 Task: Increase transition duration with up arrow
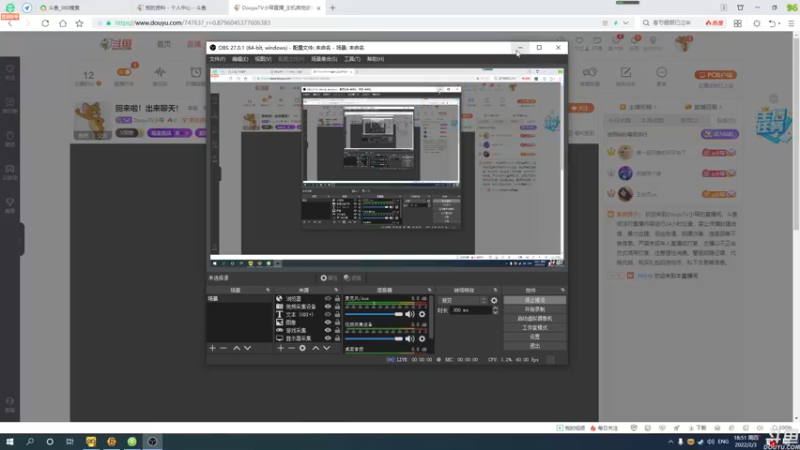(495, 308)
